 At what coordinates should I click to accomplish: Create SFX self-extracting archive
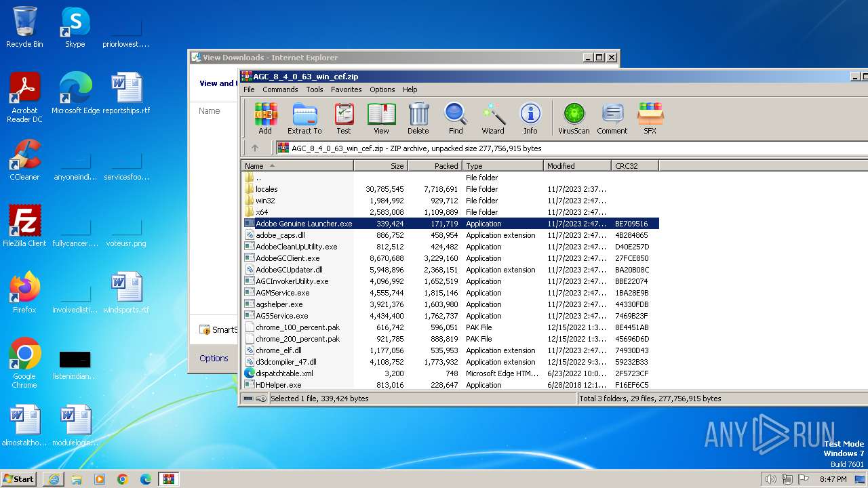[x=650, y=118]
